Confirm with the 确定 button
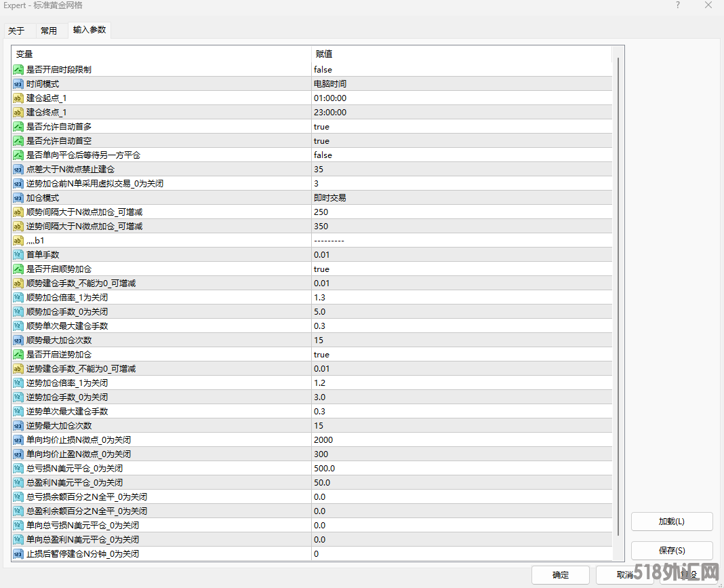The height and width of the screenshot is (588, 724). pyautogui.click(x=561, y=575)
